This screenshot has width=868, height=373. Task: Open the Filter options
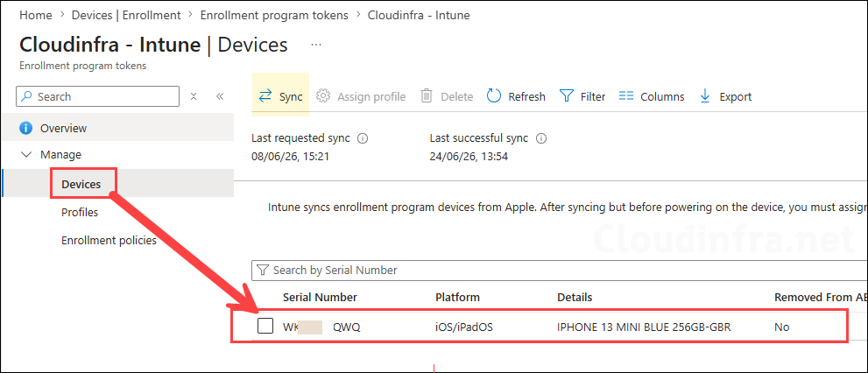coord(582,96)
